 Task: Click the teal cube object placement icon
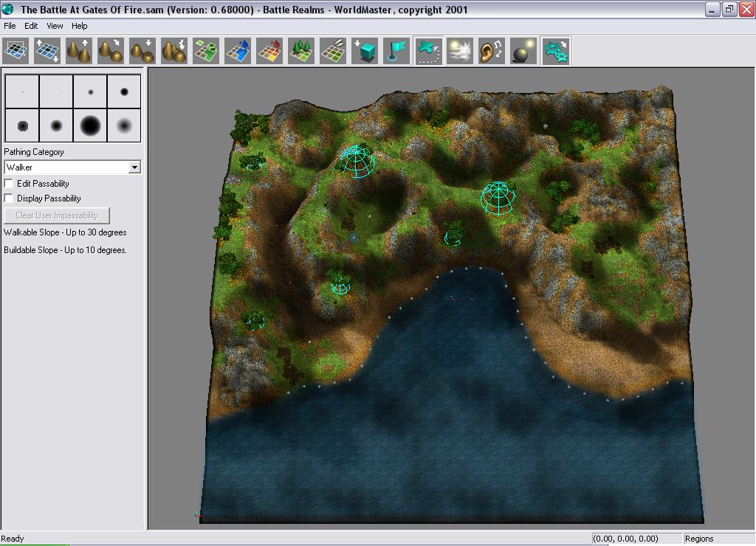[364, 51]
